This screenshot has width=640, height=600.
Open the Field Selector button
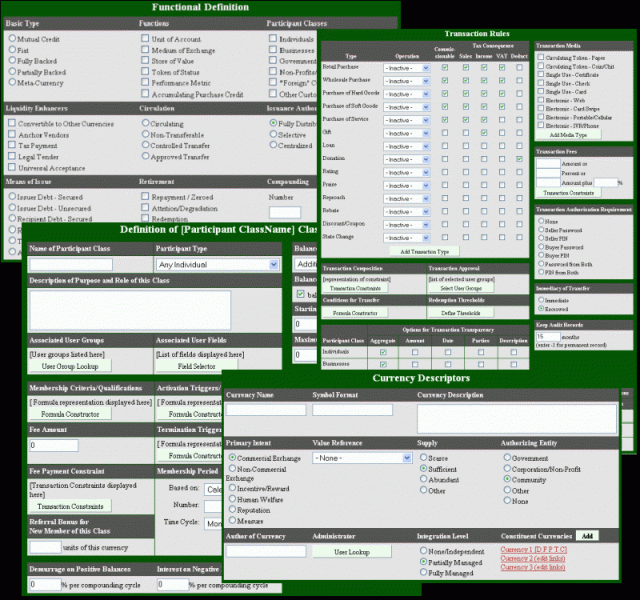[x=196, y=367]
